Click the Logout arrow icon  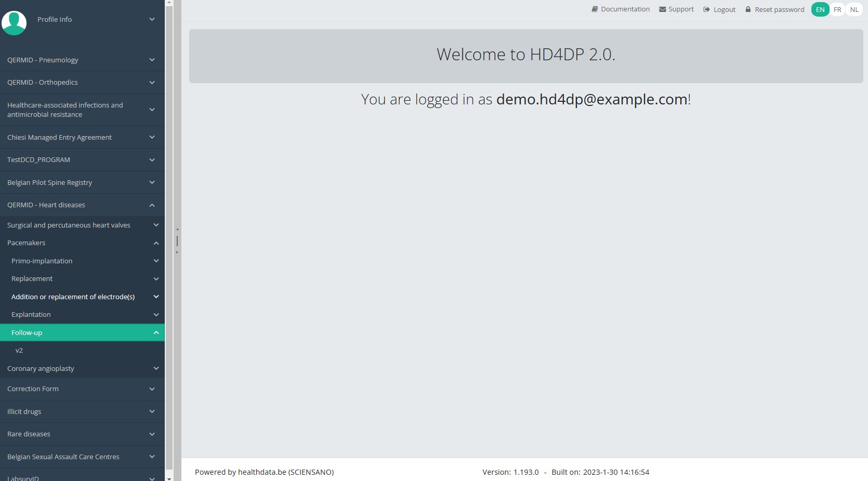coord(706,9)
